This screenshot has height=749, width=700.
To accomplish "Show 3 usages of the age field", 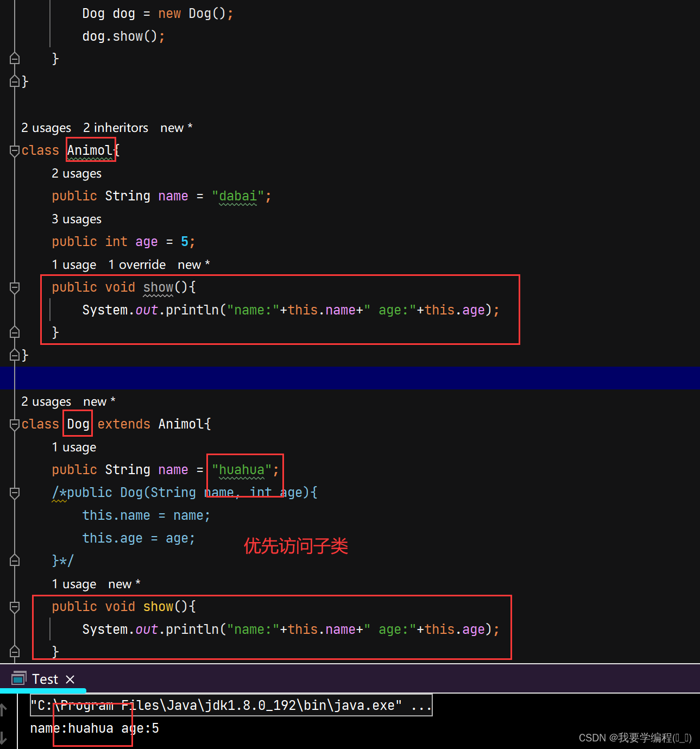I will pos(77,219).
